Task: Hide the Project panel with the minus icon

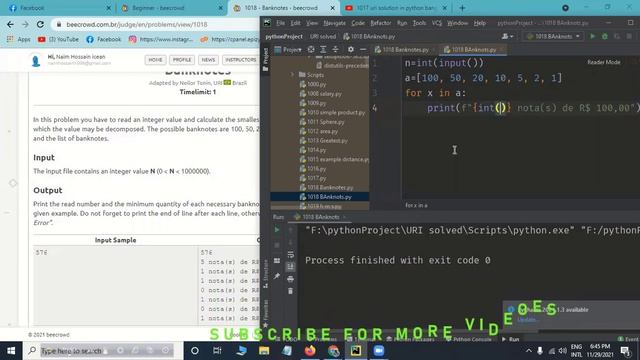Action: coord(363,49)
